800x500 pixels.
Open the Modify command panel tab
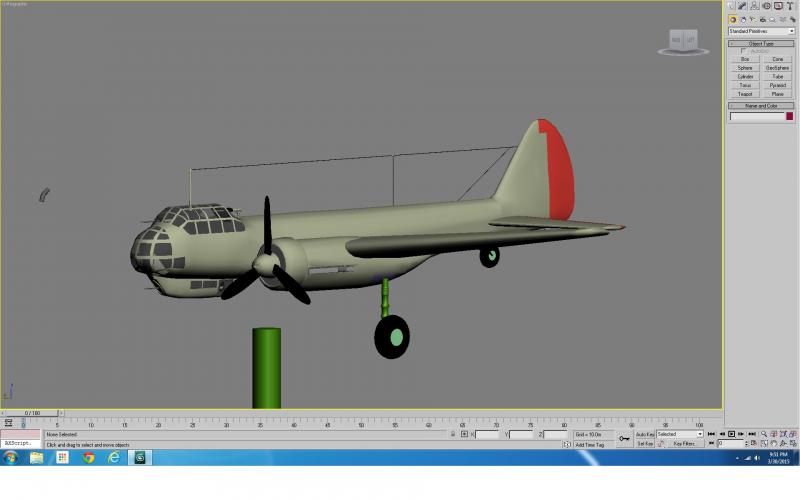coord(742,6)
